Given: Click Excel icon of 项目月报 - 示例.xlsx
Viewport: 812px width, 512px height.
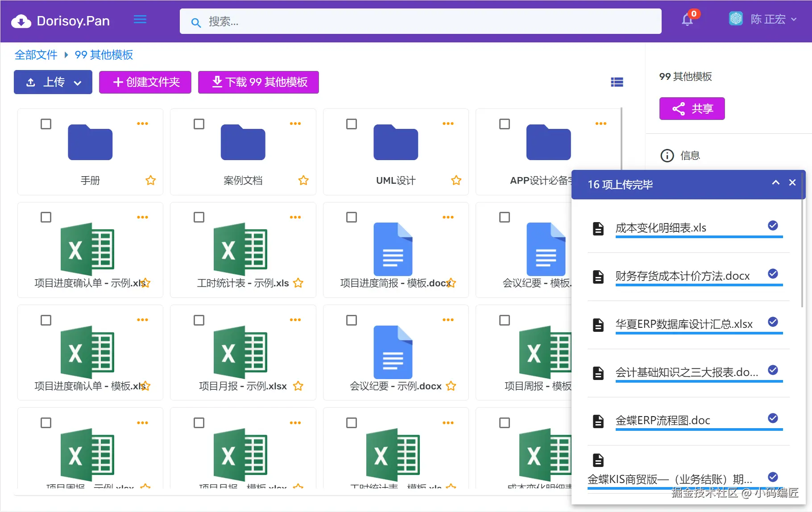Looking at the screenshot, I should pyautogui.click(x=240, y=352).
